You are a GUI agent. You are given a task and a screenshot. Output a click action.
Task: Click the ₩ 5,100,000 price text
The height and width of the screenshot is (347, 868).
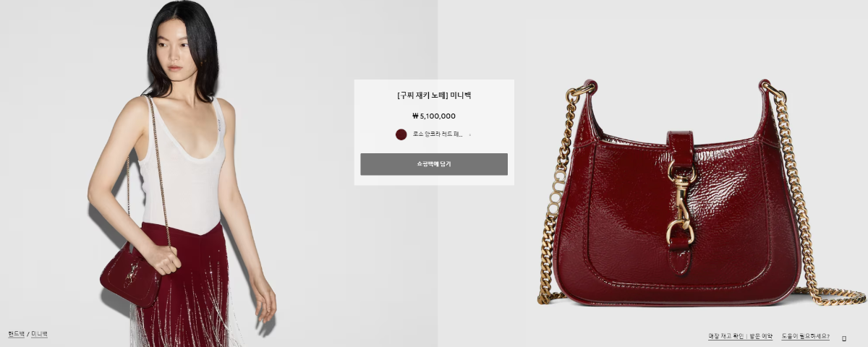[434, 116]
